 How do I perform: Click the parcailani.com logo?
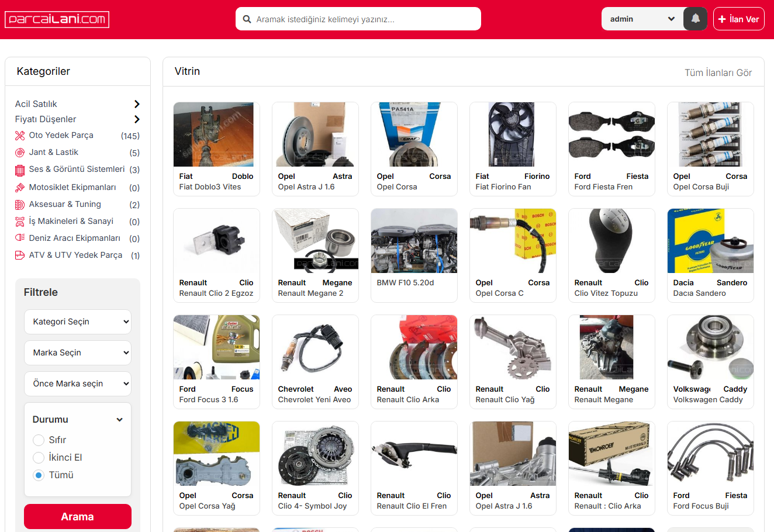(57, 19)
